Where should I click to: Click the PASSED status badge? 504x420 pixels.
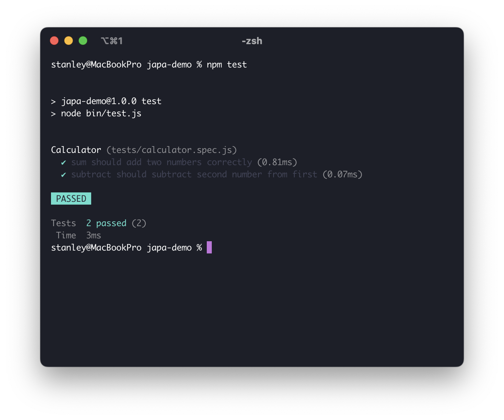point(71,199)
